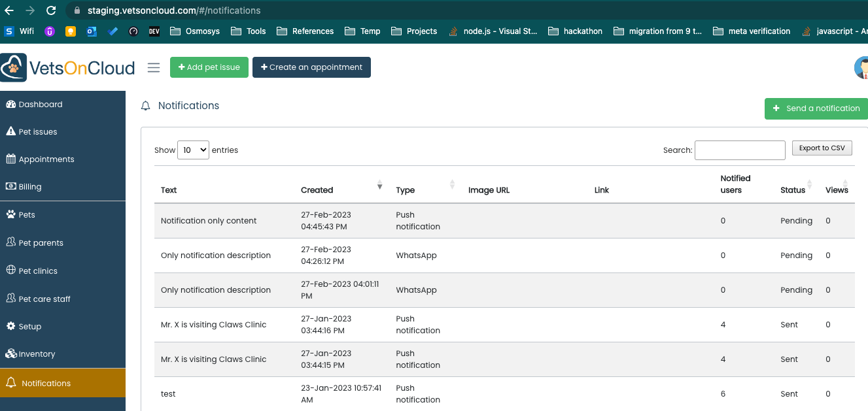Click the hamburger menu icon beside the logo
This screenshot has width=868, height=411.
tap(154, 67)
